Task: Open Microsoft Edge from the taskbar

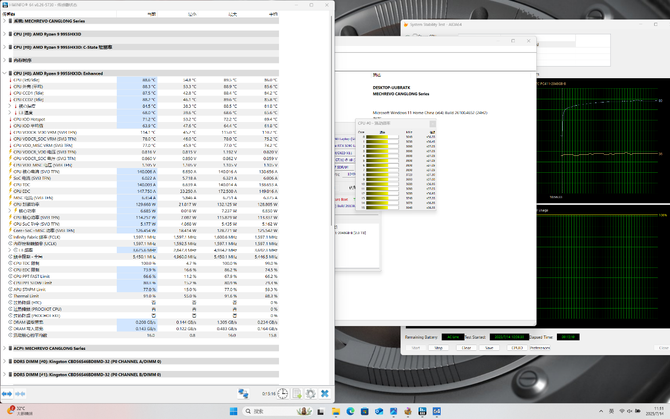Action: pyautogui.click(x=352, y=411)
